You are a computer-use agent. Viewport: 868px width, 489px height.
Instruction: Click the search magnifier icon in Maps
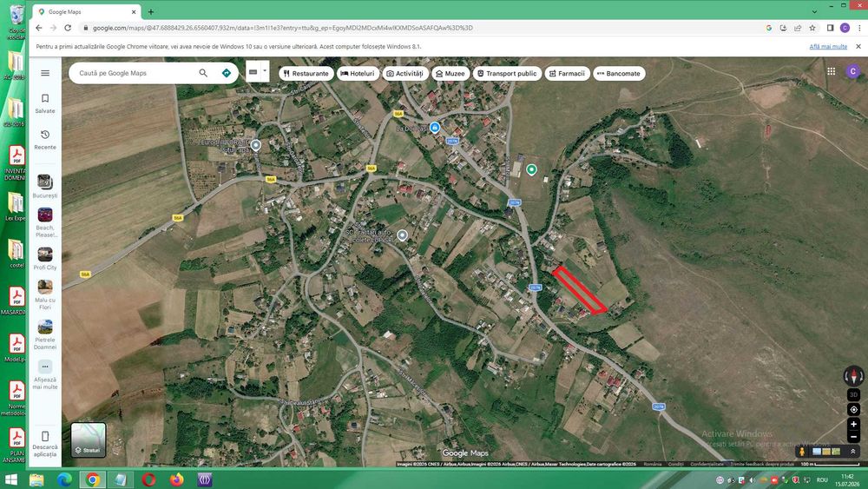(x=203, y=73)
